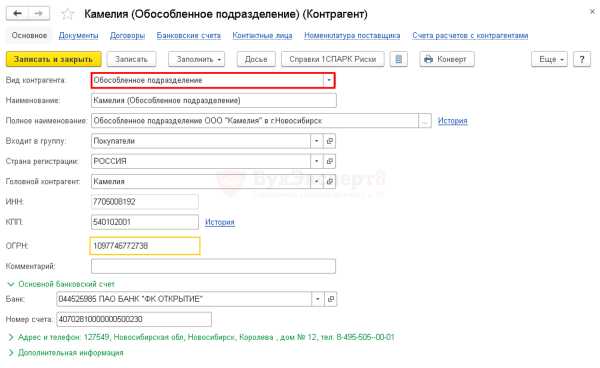Open the Камелия head counterparty record icon
This screenshot has width=600, height=368.
[x=329, y=182]
